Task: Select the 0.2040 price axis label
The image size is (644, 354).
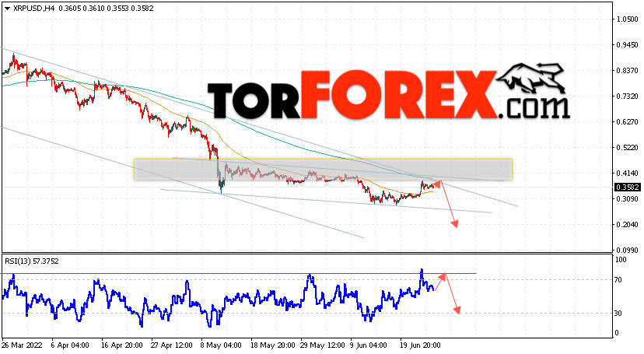Action: 627,225
